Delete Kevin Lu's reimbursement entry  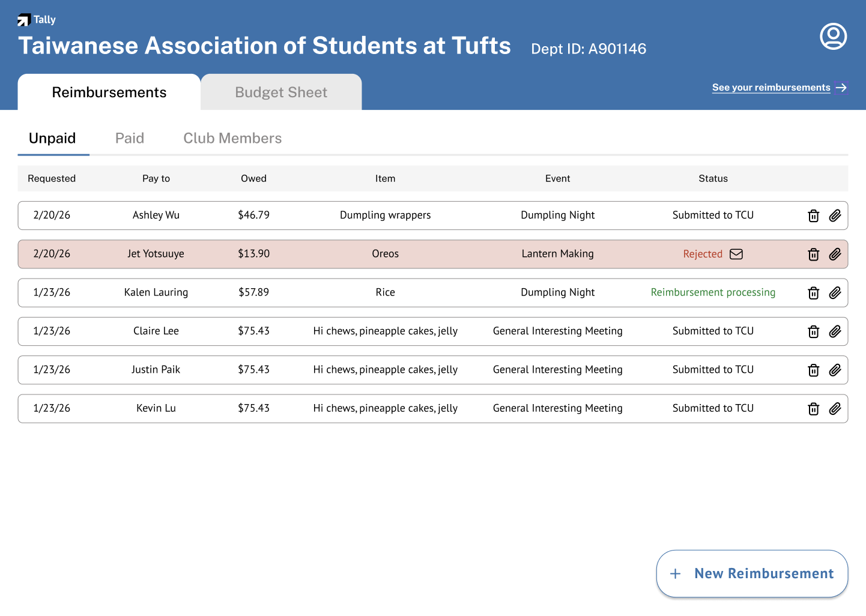pos(813,409)
